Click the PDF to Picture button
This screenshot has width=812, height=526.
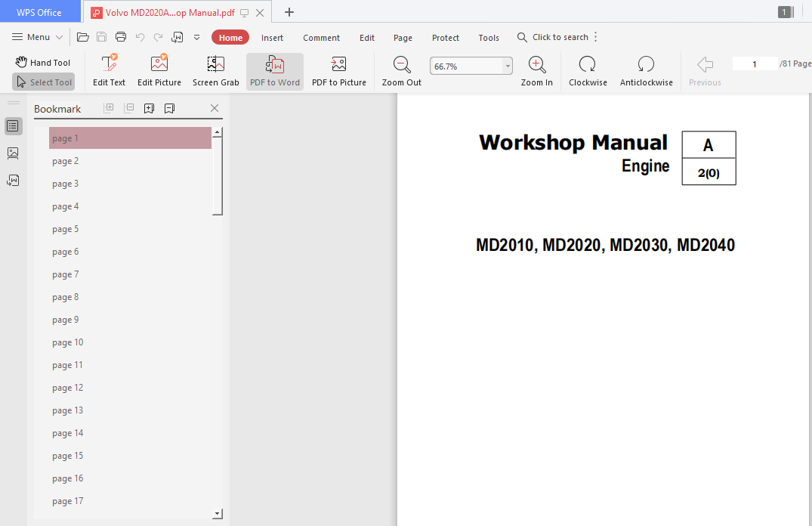339,71
